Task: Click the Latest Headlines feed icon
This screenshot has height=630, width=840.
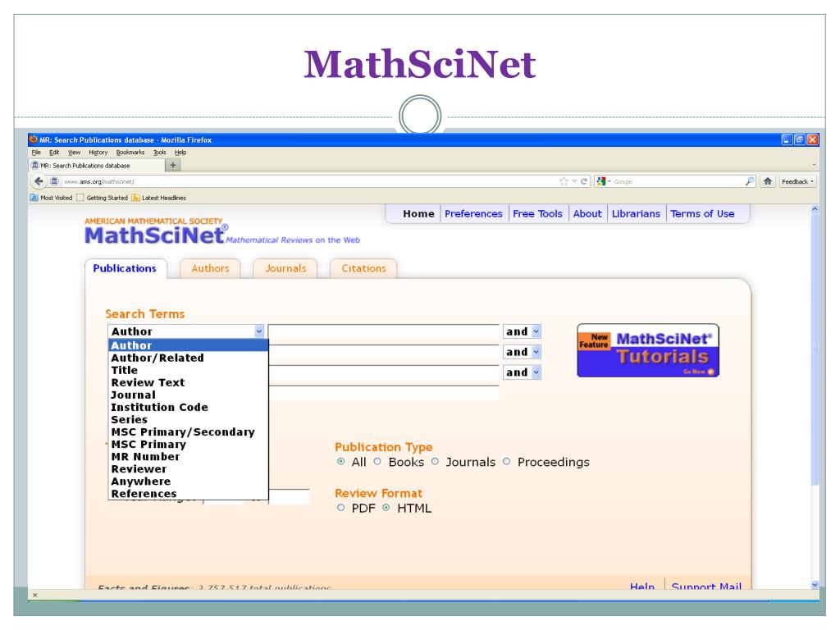Action: click(x=135, y=198)
